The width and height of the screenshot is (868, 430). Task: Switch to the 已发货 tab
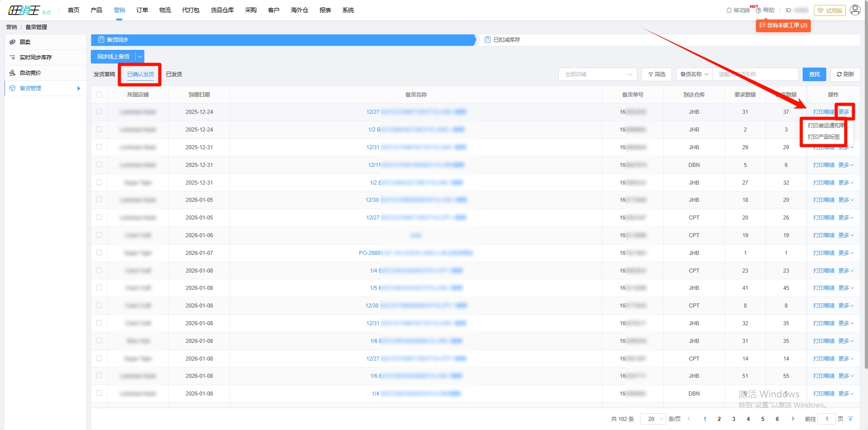(x=174, y=74)
